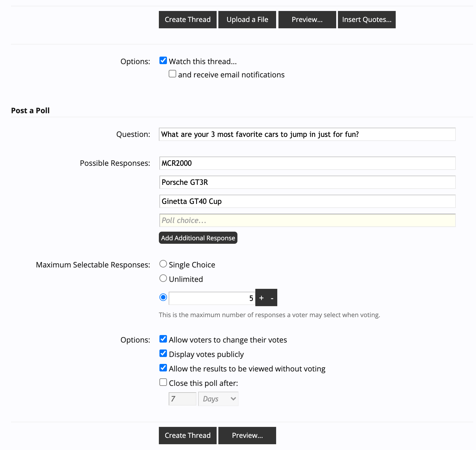This screenshot has width=476, height=450.
Task: Click the maximum responses number field
Action: click(212, 298)
